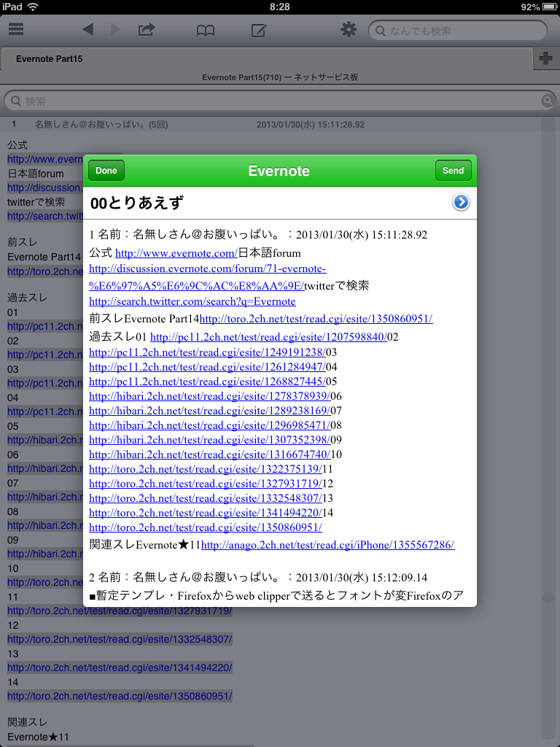The width and height of the screenshot is (560, 747).
Task: Open the anago.2ch.net iPhone thread link
Action: click(328, 545)
